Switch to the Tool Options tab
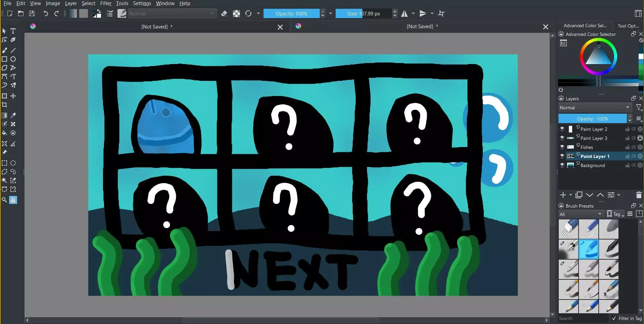Image resolution: width=644 pixels, height=324 pixels. 628,26
